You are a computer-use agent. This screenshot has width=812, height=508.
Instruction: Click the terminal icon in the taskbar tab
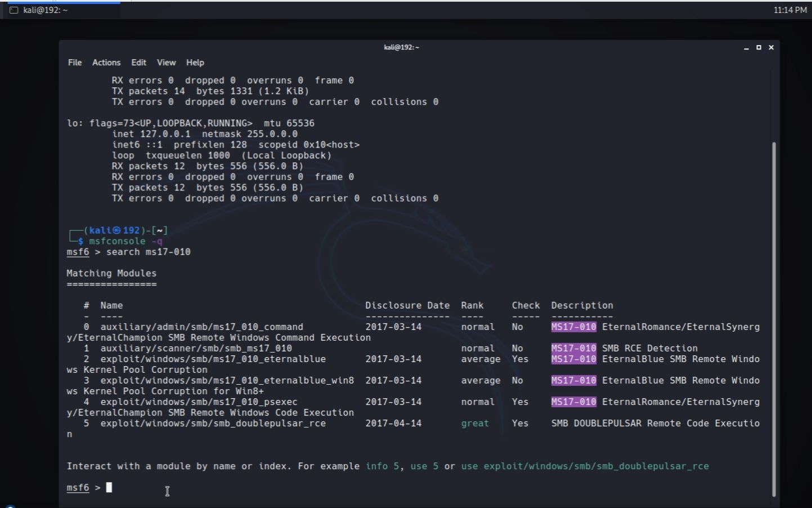point(13,10)
